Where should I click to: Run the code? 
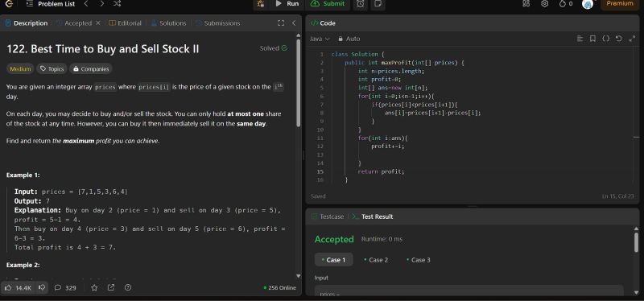tap(287, 4)
